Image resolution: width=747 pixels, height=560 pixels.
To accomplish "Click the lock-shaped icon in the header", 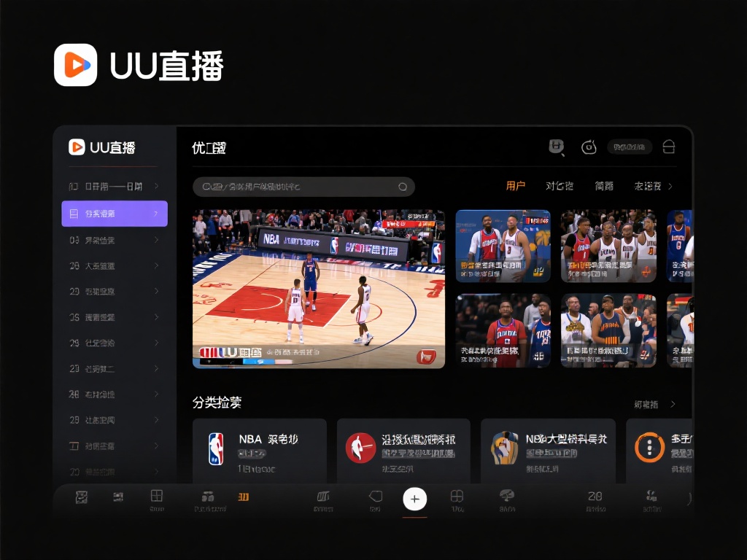I will [x=668, y=147].
